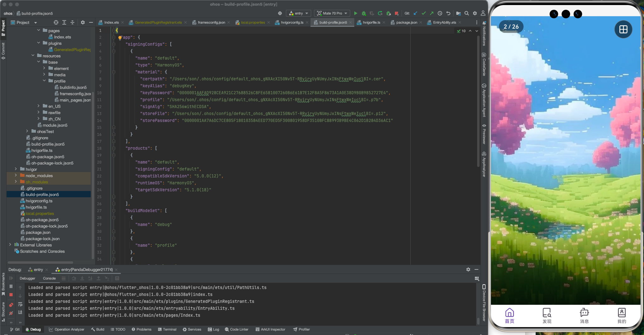Expand the node_modules folder
This screenshot has height=335, width=644.
(x=16, y=175)
